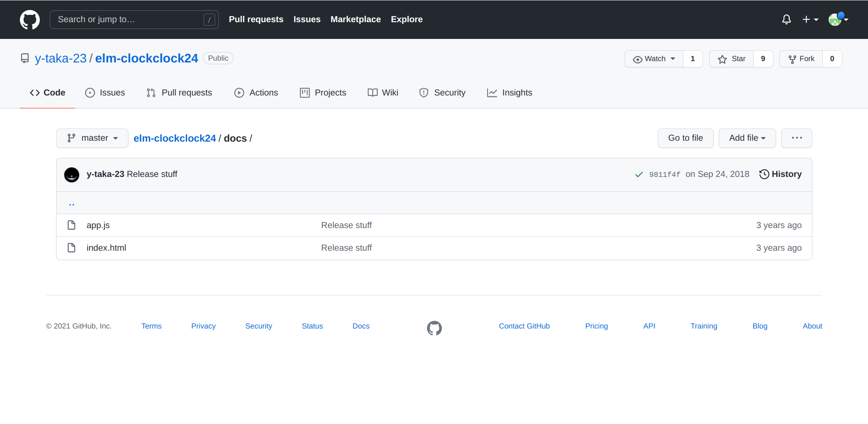
Task: Fork the repository
Action: (801, 59)
